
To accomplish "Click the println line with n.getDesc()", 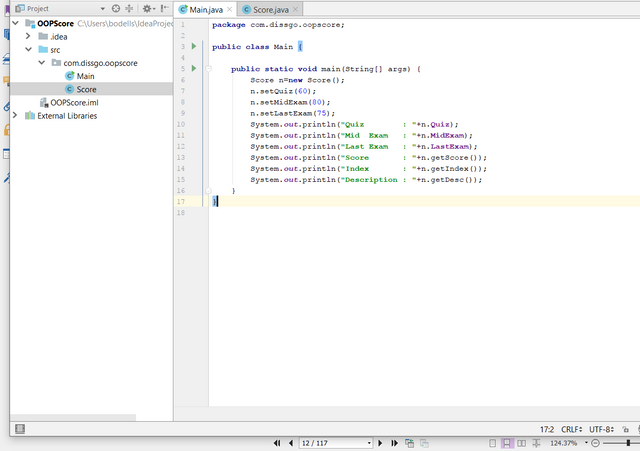I will tap(366, 180).
